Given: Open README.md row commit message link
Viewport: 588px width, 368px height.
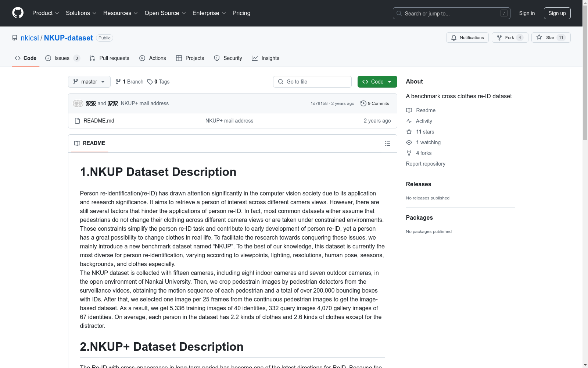Looking at the screenshot, I should click(x=229, y=121).
